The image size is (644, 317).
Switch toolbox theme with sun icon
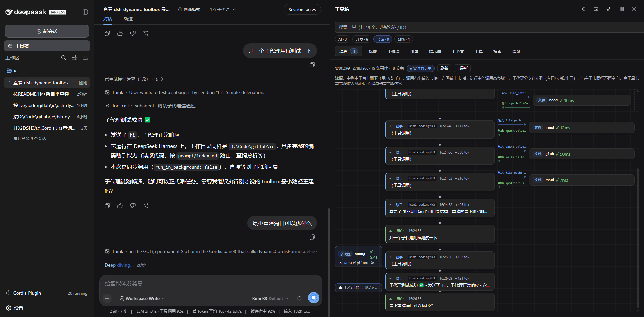point(583,9)
